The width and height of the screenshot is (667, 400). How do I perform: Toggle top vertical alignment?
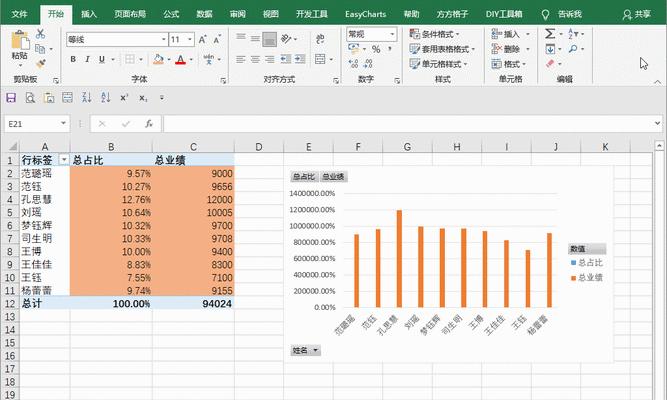[x=241, y=37]
